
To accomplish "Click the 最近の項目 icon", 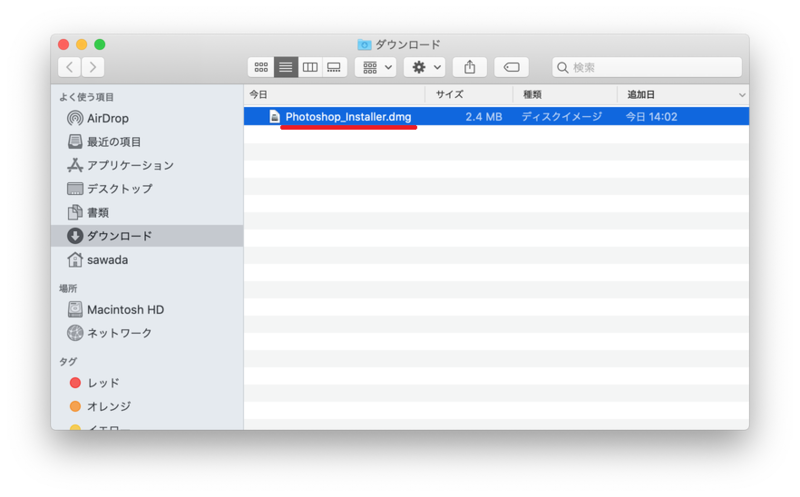I will [75, 141].
